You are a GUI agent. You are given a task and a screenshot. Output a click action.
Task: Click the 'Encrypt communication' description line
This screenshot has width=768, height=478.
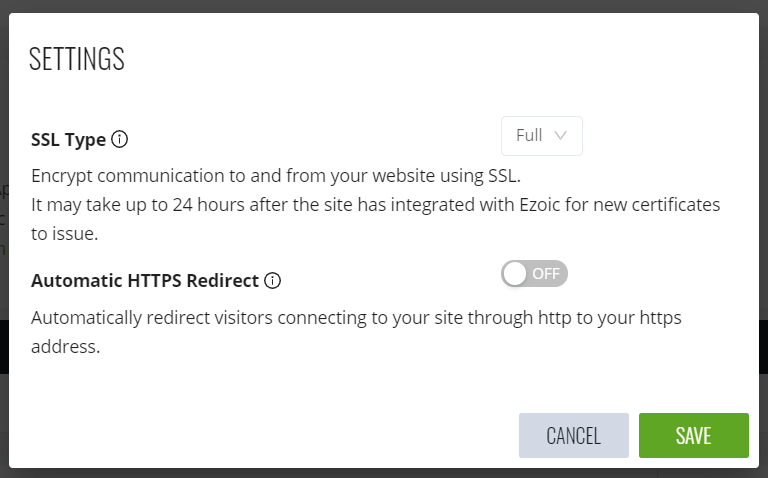point(276,175)
